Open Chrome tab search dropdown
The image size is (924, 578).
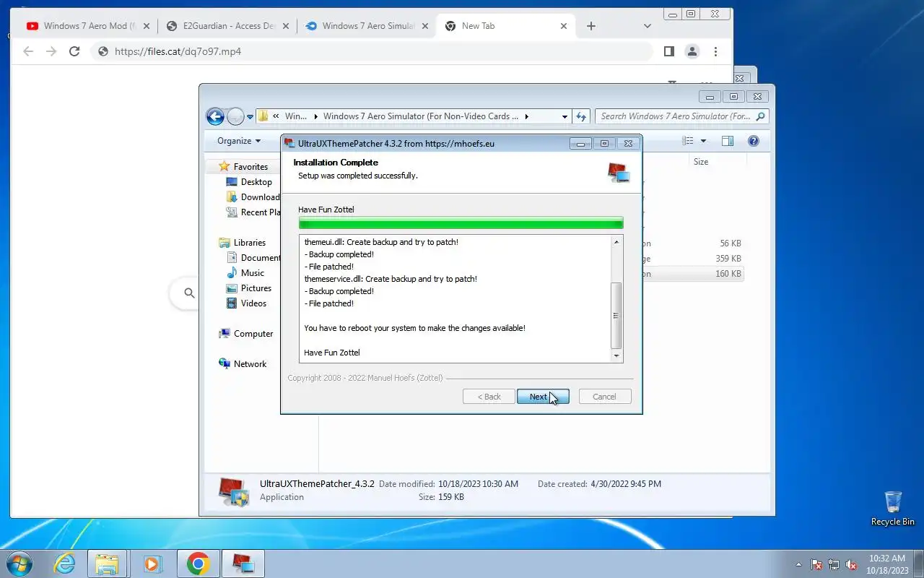coord(648,26)
